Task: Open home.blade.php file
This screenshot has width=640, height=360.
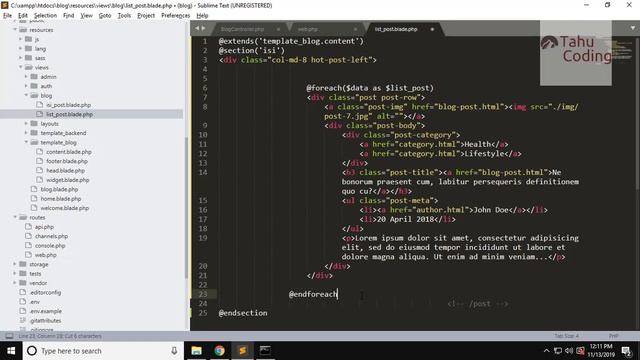Action: click(61, 199)
